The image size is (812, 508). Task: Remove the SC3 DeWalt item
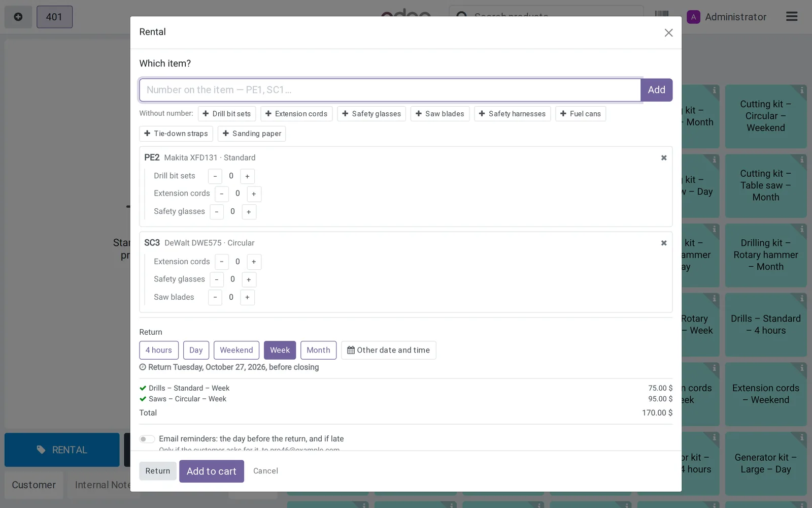click(x=664, y=243)
